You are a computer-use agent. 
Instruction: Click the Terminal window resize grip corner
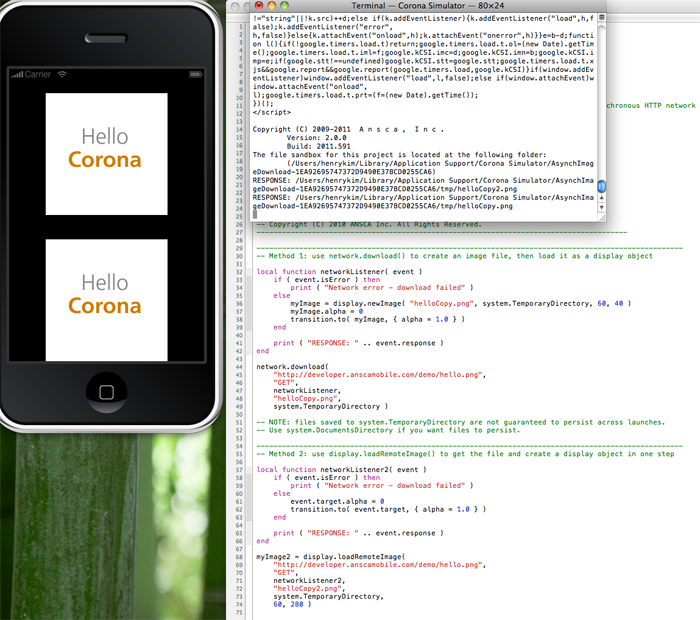point(602,218)
